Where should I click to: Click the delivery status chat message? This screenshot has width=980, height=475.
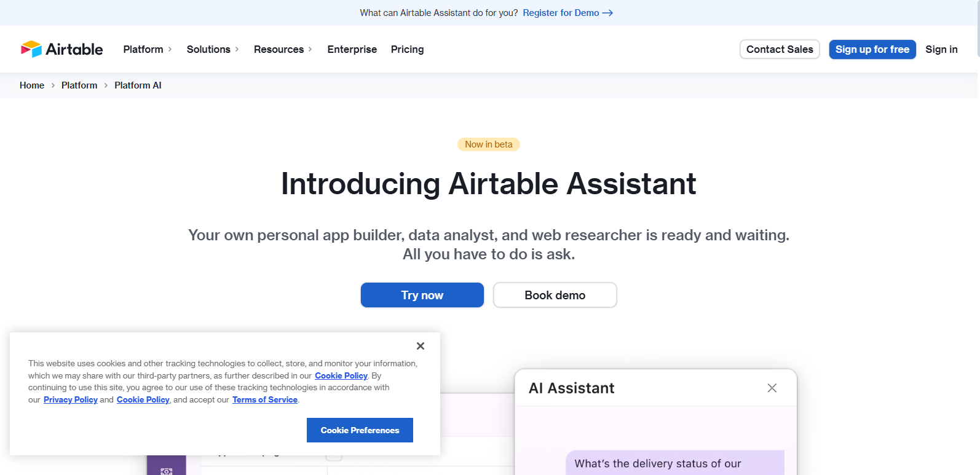675,463
